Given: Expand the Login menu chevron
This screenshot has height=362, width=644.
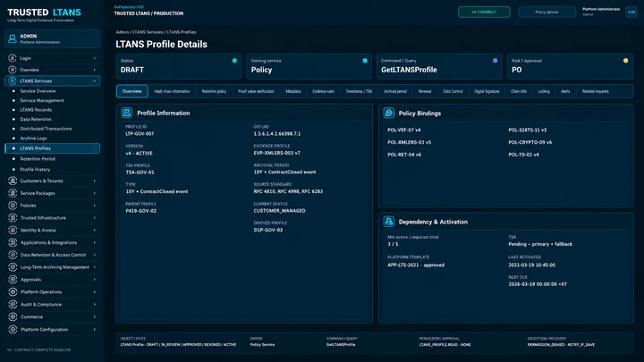Looking at the screenshot, I should coord(95,58).
